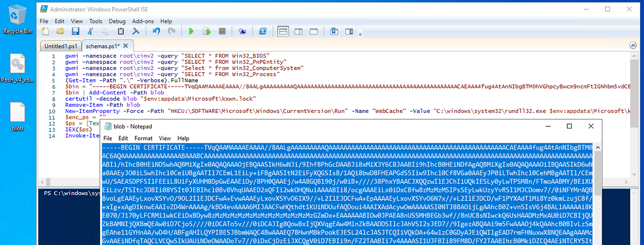644x245 pixels.
Task: Click the Win32_BIOS query line
Action: (167, 56)
